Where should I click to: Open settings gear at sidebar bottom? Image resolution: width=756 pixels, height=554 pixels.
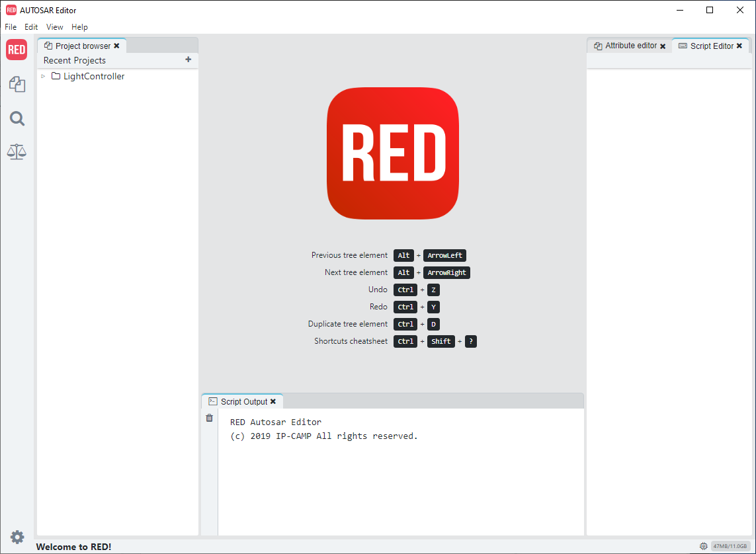tap(17, 537)
